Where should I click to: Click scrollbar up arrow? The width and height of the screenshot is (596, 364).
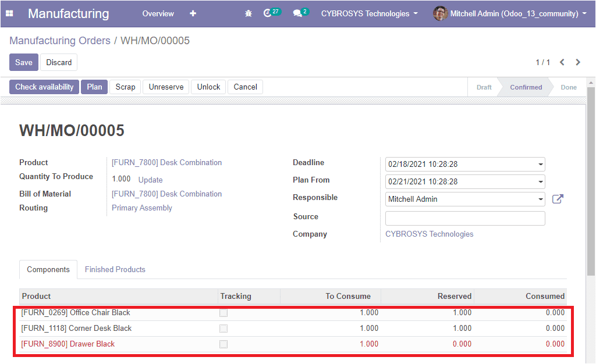[x=591, y=83]
